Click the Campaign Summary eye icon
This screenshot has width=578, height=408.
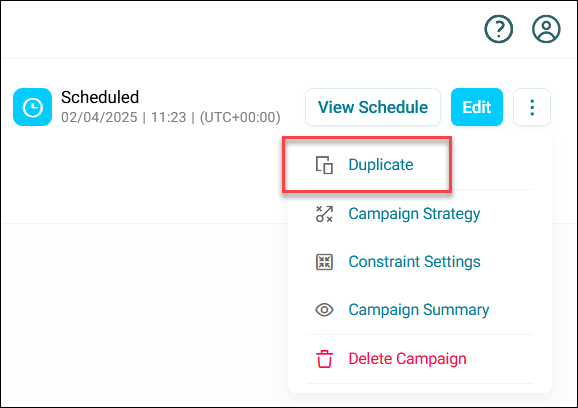[324, 310]
